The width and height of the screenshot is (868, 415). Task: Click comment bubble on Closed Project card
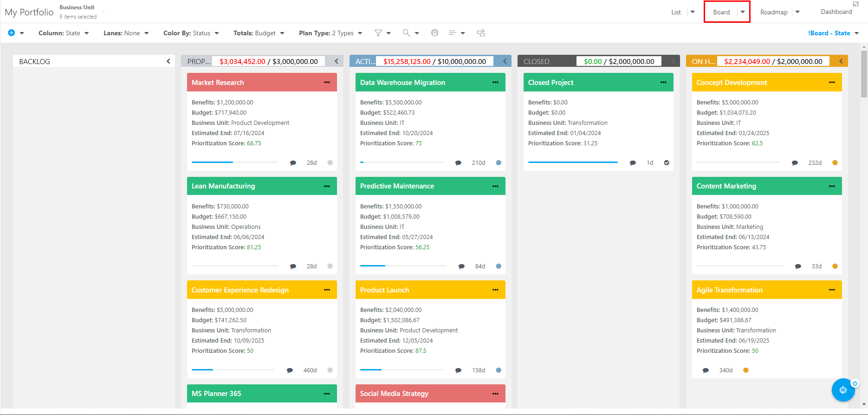(x=633, y=163)
